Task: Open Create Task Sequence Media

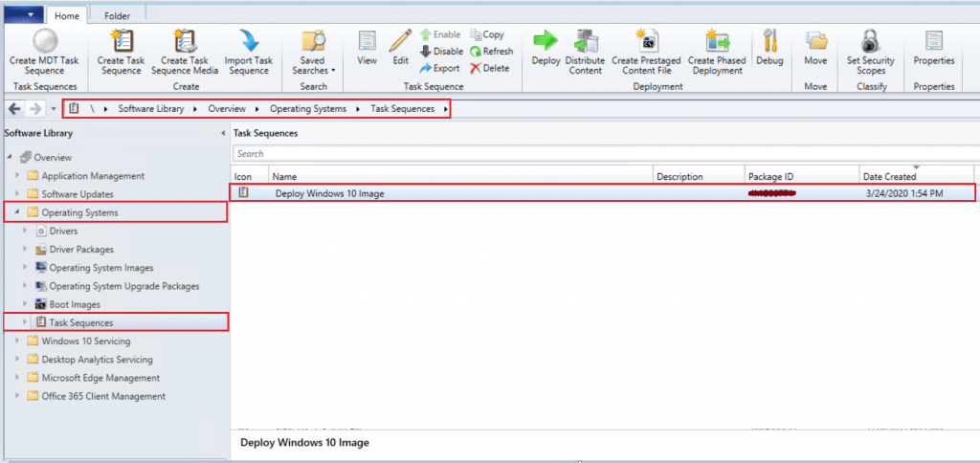Action: [185, 53]
